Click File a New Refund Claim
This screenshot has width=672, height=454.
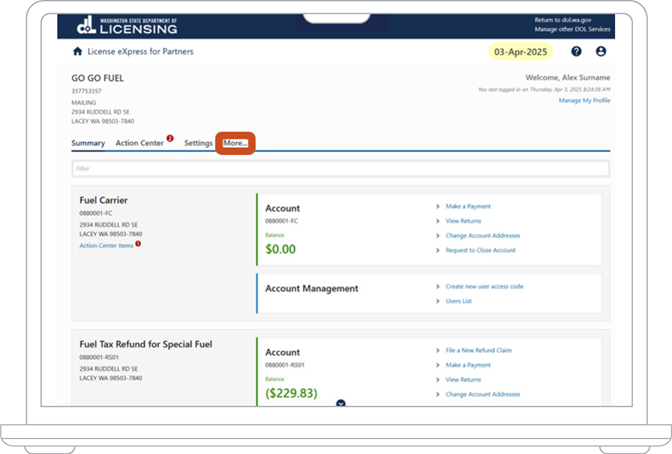pyautogui.click(x=478, y=351)
